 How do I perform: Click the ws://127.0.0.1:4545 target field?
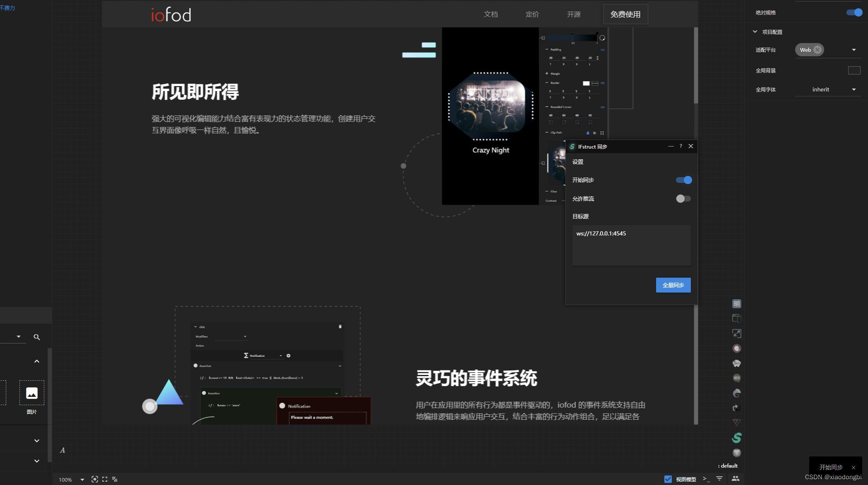click(x=632, y=245)
